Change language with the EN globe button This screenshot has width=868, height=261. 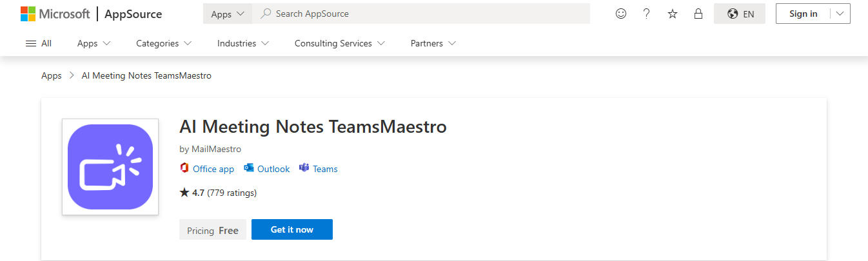pyautogui.click(x=740, y=14)
